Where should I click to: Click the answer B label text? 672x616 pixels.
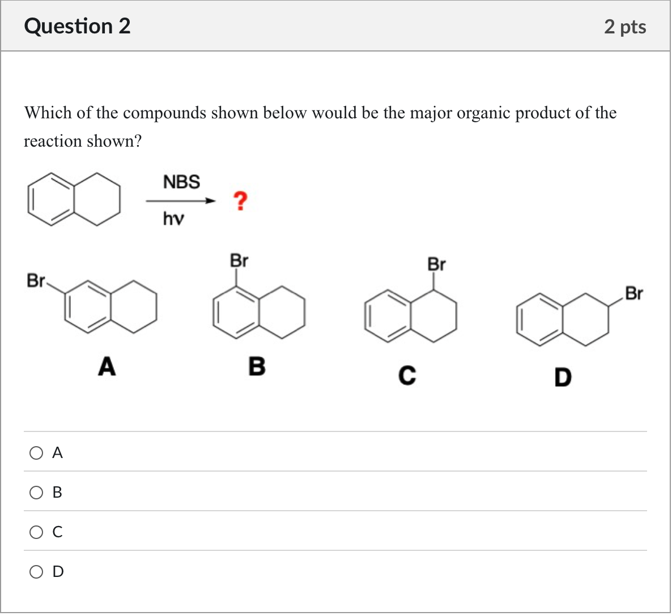tap(57, 492)
